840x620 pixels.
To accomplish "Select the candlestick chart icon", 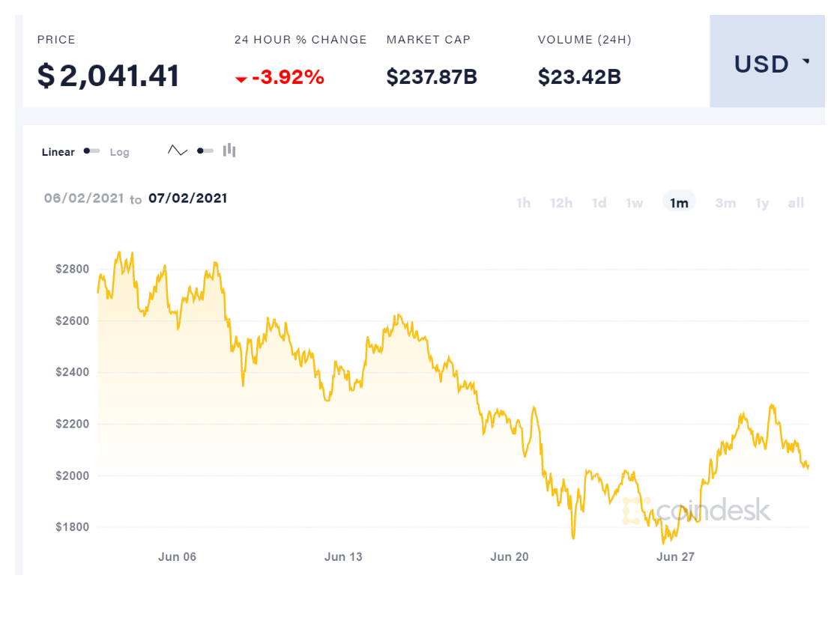I will pos(229,151).
